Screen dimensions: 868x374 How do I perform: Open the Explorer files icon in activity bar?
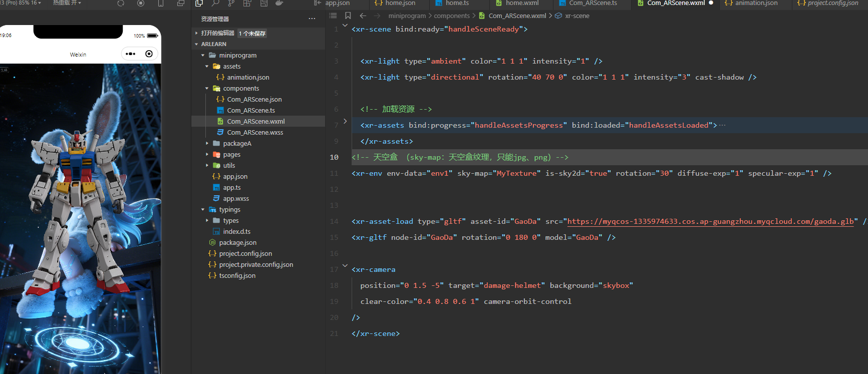[199, 3]
